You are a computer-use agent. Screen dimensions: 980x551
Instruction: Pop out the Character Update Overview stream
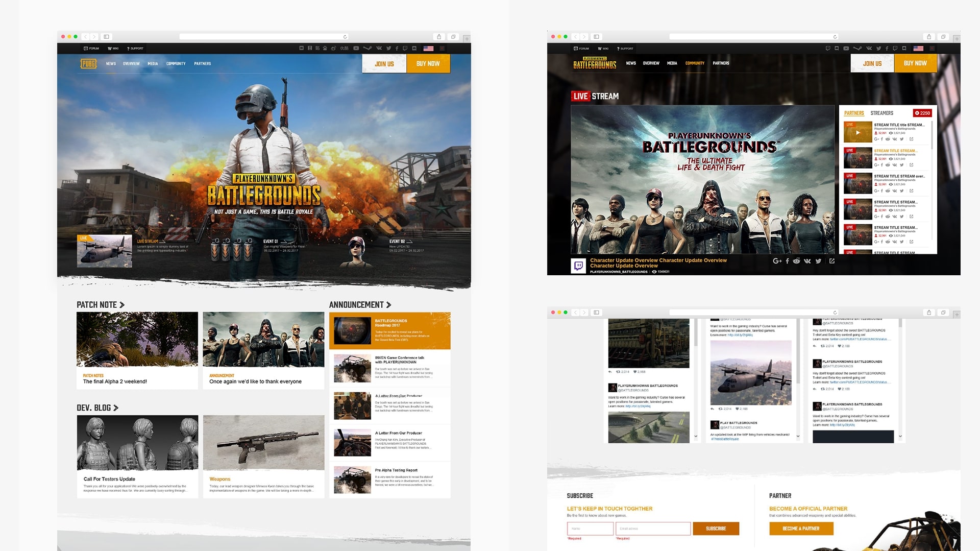pyautogui.click(x=832, y=261)
